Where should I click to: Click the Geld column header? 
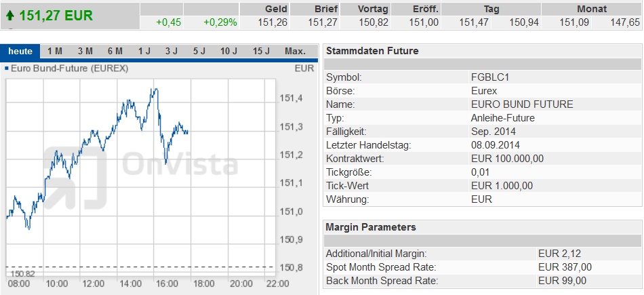pos(277,9)
